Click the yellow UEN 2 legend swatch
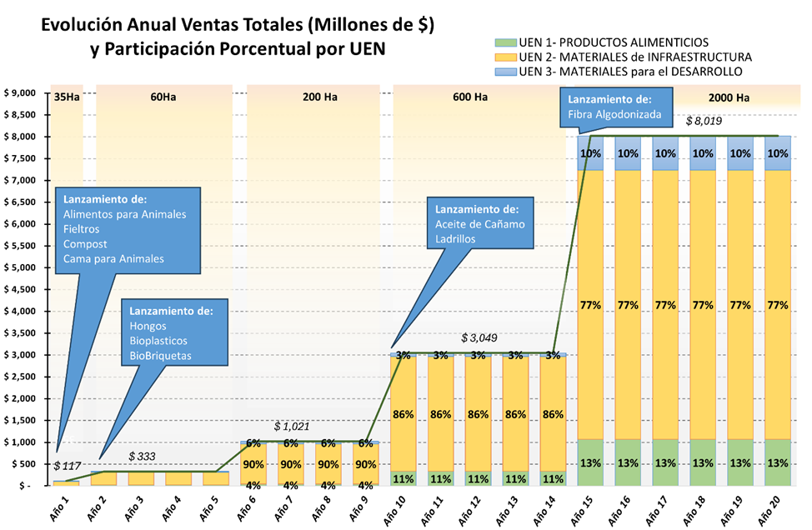Screen dimensions: 812x530 [505, 57]
